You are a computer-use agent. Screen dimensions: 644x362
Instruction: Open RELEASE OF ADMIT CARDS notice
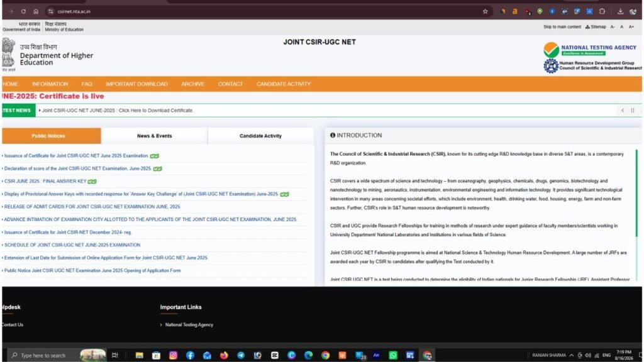coord(92,207)
